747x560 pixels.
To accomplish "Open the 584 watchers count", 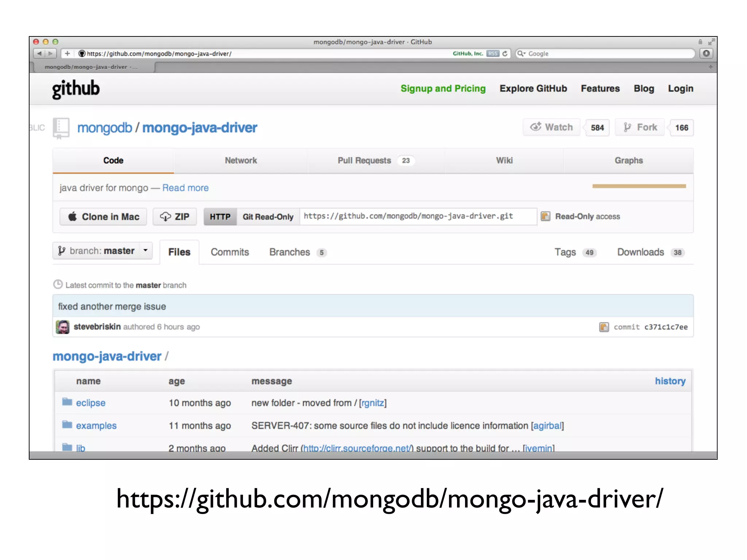I will [x=597, y=128].
